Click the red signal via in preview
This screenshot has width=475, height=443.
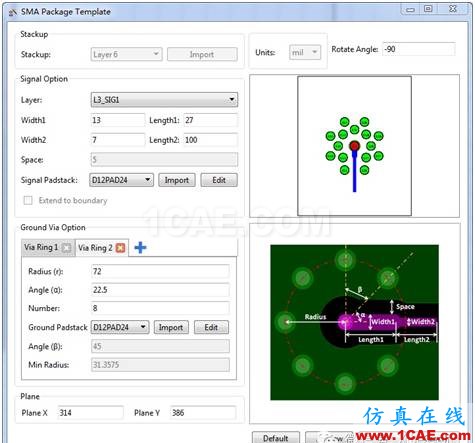tap(354, 146)
